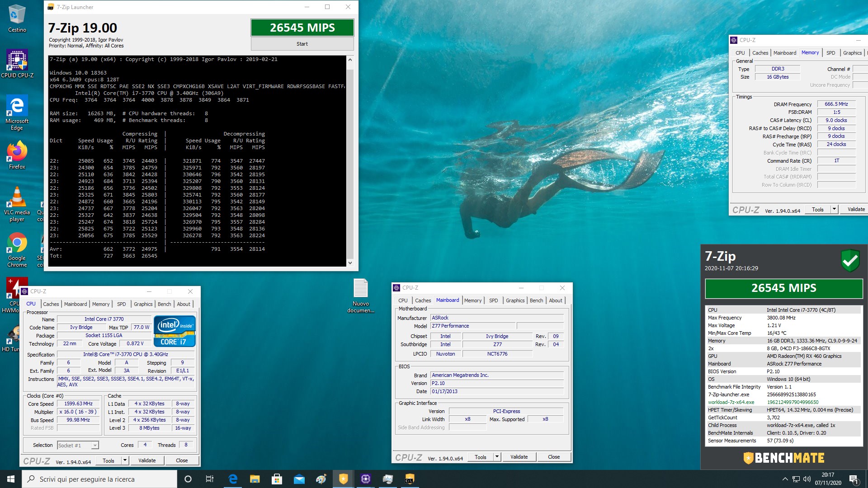Open the notification center icon

[x=854, y=479]
